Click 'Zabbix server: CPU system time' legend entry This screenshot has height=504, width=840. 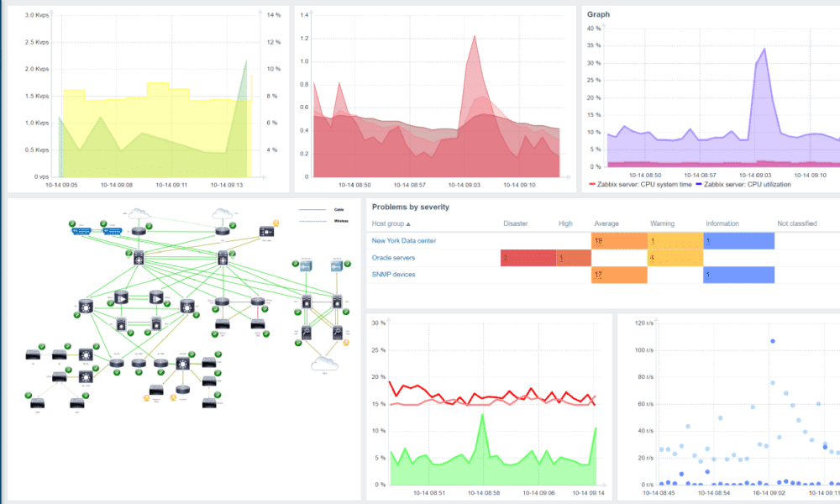point(640,184)
